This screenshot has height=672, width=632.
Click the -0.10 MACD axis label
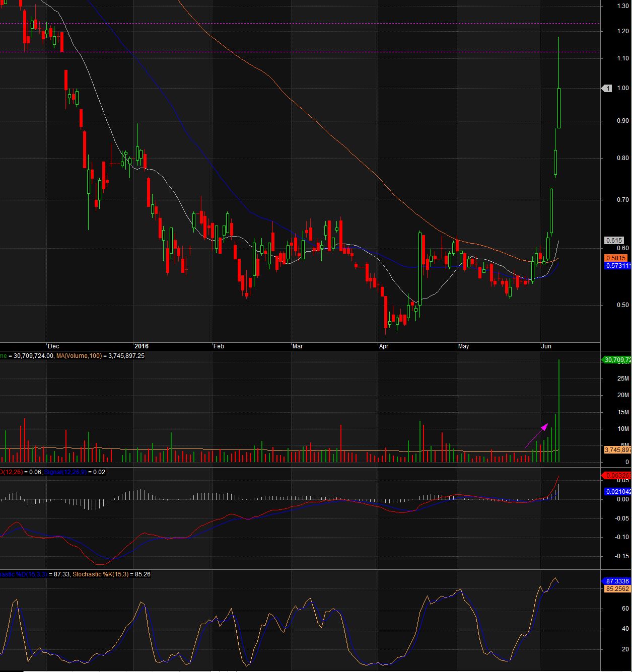point(622,537)
